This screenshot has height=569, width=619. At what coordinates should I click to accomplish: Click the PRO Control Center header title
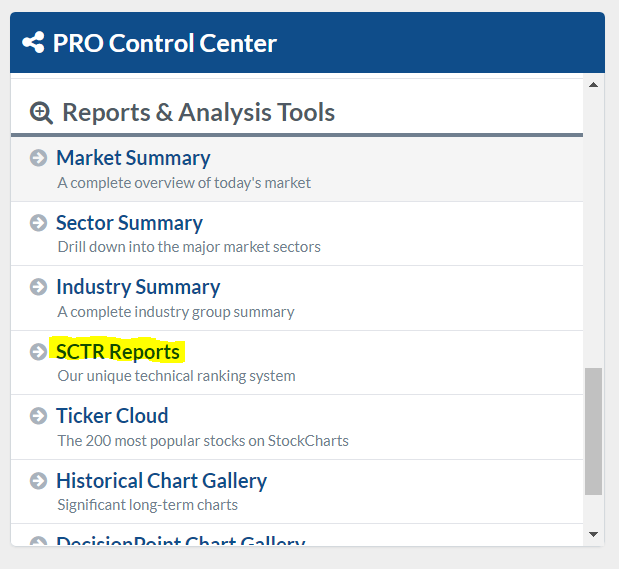click(x=164, y=43)
